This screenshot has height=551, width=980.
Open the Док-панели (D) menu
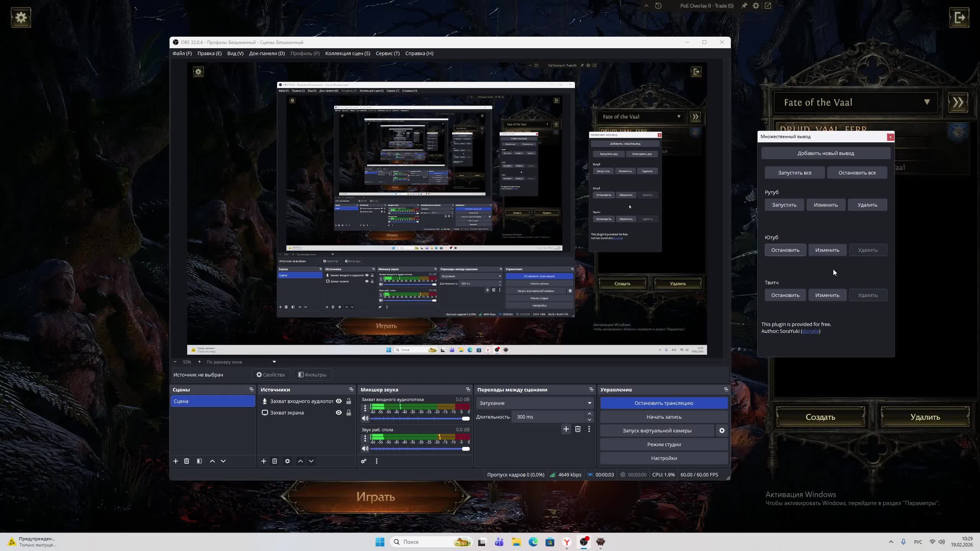[267, 53]
